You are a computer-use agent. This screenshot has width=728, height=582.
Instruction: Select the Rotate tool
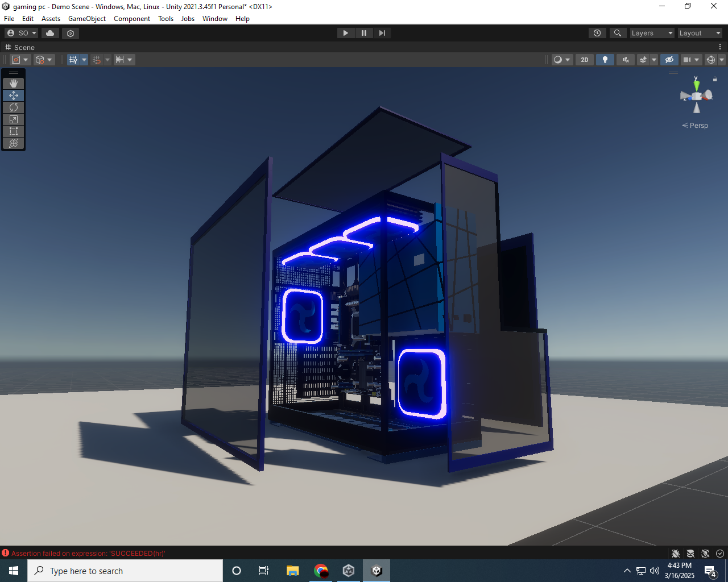click(x=14, y=107)
